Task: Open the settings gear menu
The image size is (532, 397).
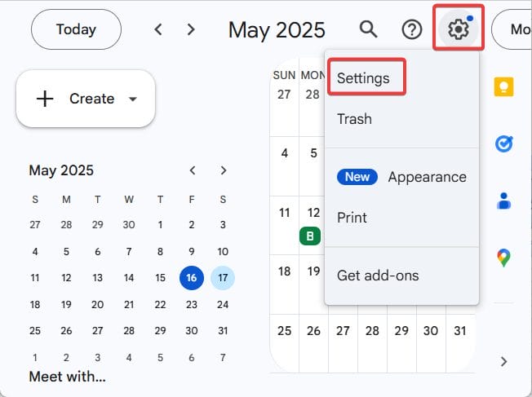Action: (459, 29)
